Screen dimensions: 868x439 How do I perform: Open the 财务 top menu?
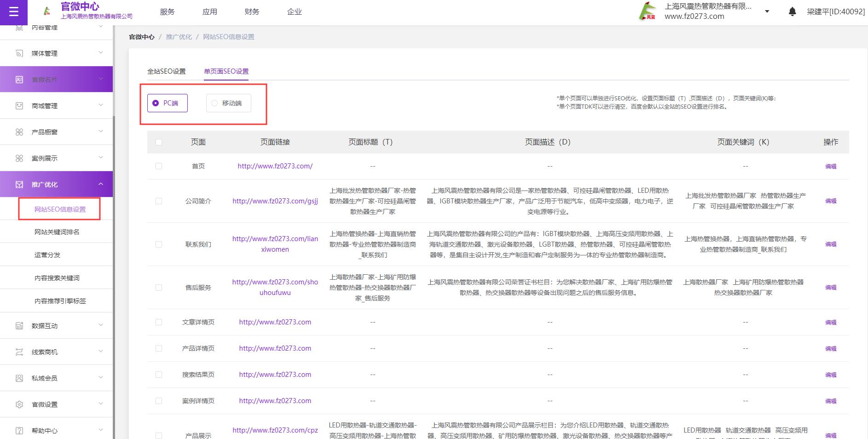[x=252, y=12]
